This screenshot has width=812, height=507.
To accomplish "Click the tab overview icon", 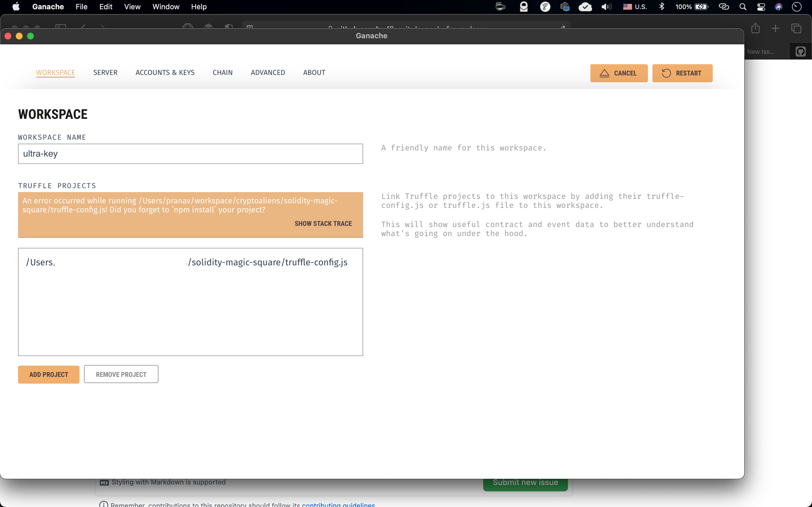I will [796, 28].
